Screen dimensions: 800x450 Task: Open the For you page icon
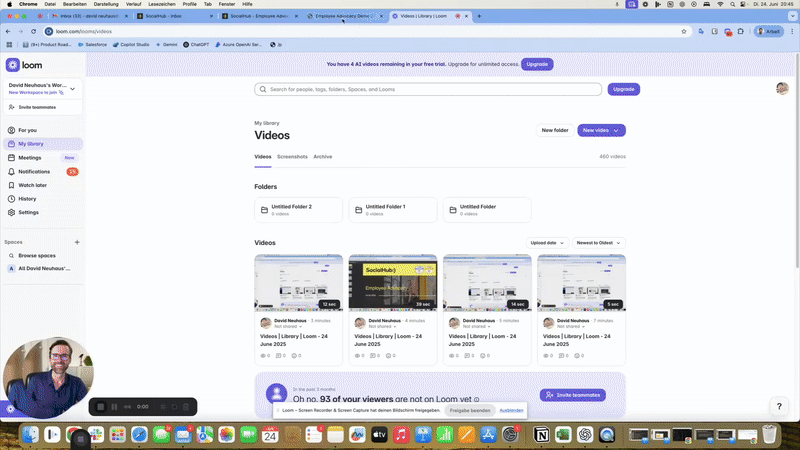pos(11,130)
